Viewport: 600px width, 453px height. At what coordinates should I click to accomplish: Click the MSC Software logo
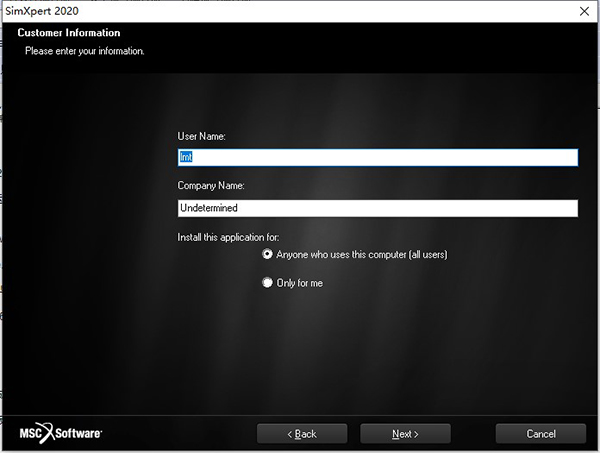[60, 433]
